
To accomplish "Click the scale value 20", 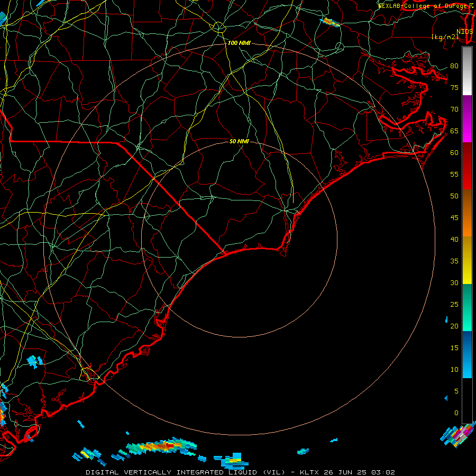I will pos(454,326).
